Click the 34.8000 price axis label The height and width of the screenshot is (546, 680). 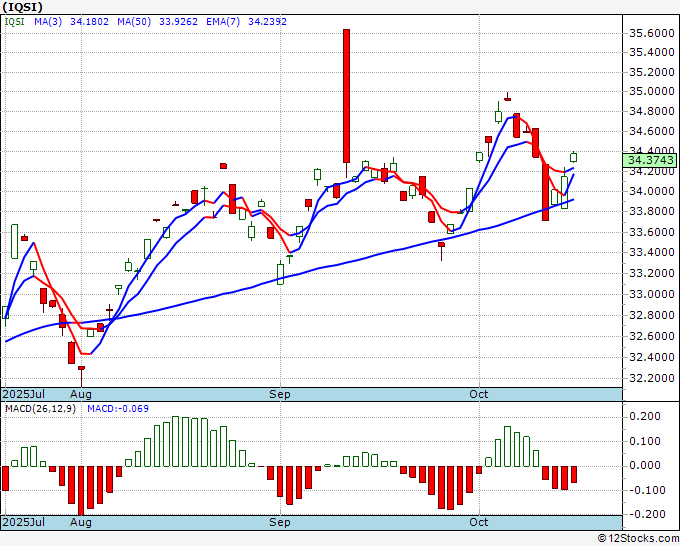pyautogui.click(x=652, y=111)
